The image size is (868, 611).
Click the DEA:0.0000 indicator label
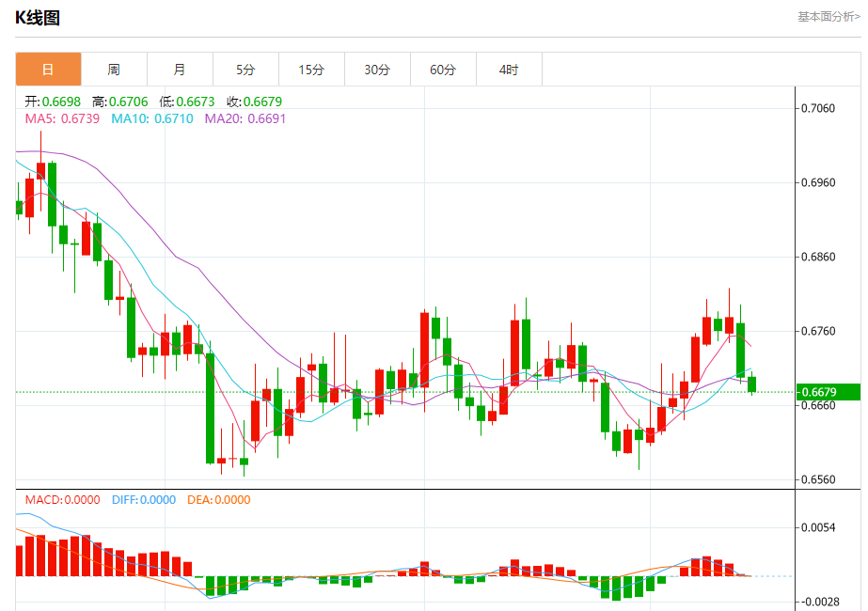[x=219, y=500]
